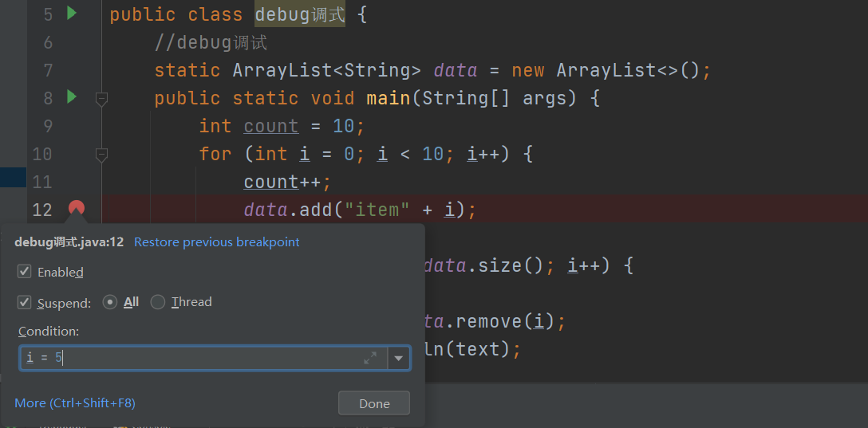Viewport: 868px width, 428px height.
Task: Open the Condition history dropdown arrow
Action: point(399,359)
